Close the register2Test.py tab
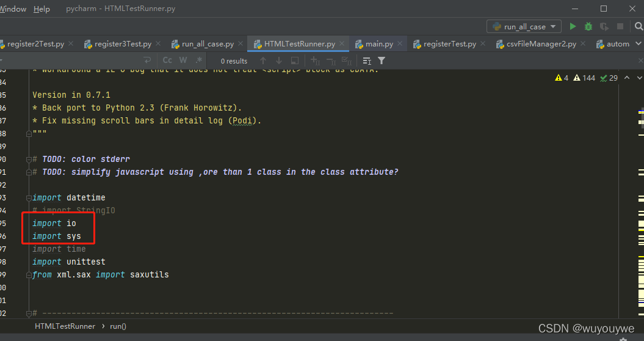Viewport: 644px width, 341px height. point(71,43)
